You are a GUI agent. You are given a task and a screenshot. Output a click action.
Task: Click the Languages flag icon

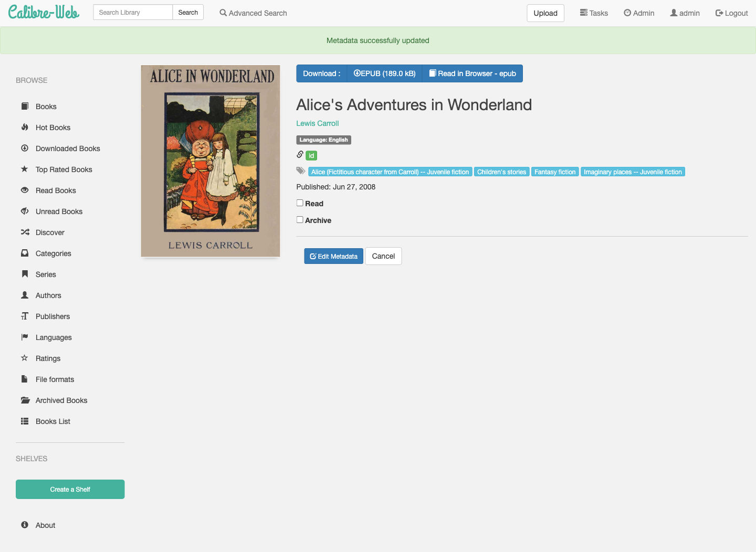(25, 337)
